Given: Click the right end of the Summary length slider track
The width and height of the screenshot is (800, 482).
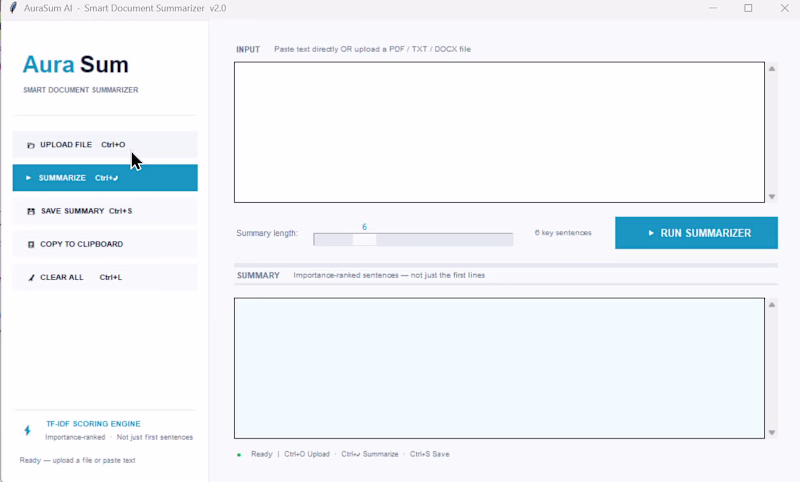Looking at the screenshot, I should click(509, 239).
